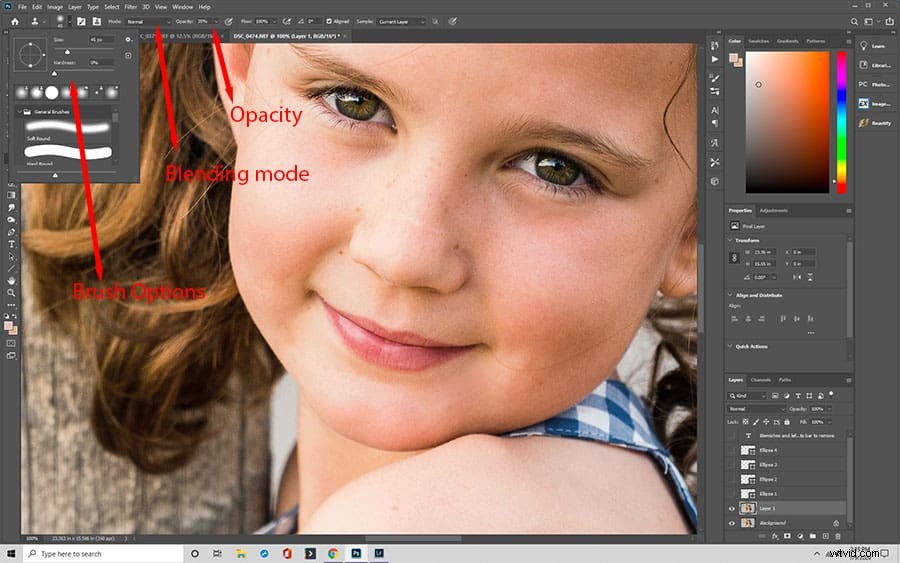Open the Clone Stamp tool preset picker
This screenshot has height=563, width=900.
[x=38, y=22]
